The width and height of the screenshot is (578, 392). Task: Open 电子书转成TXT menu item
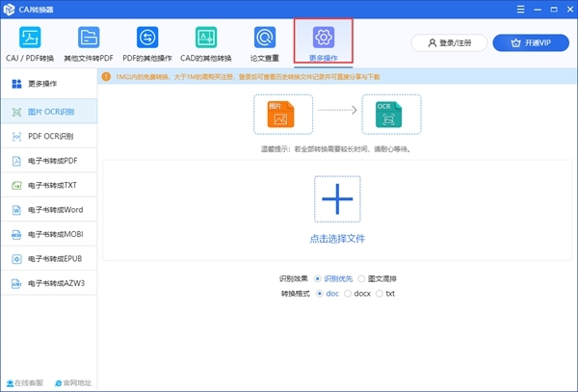click(49, 185)
